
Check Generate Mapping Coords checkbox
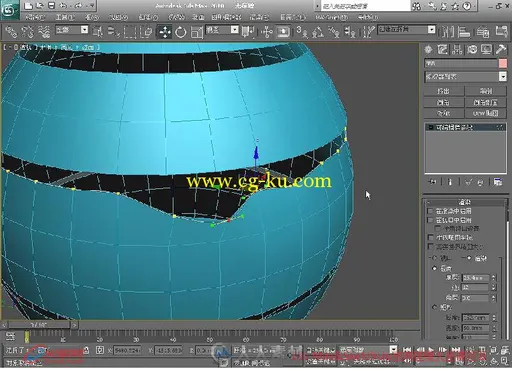[x=430, y=237]
